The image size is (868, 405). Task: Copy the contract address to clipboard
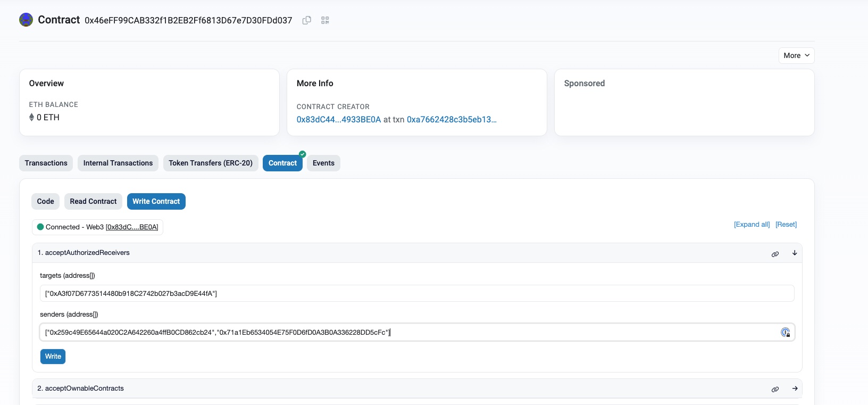click(306, 20)
